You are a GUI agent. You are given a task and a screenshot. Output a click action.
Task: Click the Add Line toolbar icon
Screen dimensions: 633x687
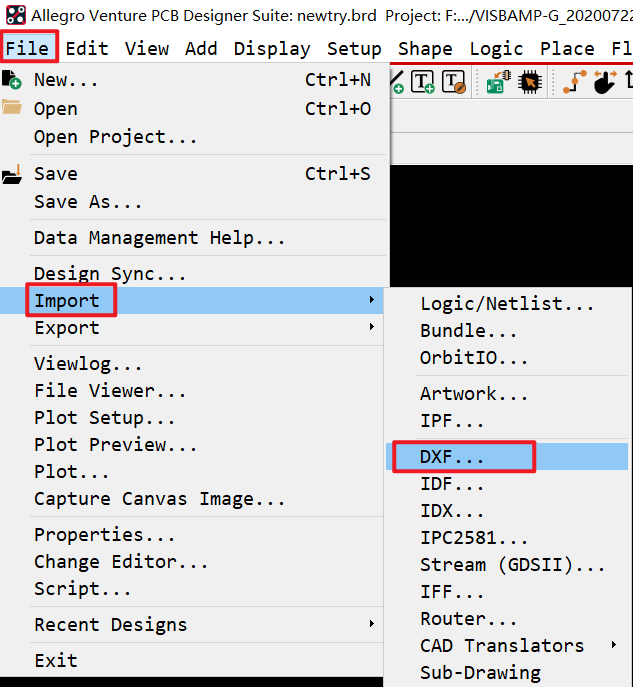click(396, 83)
